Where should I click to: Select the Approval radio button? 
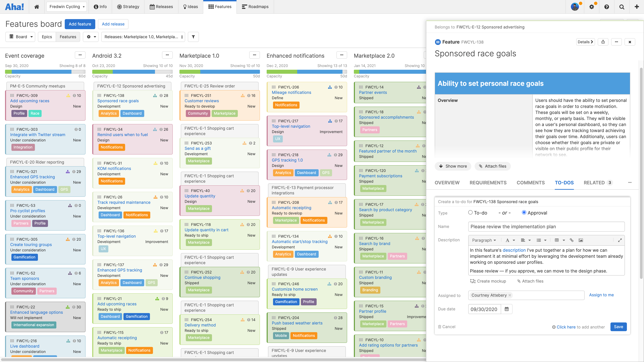[524, 213]
